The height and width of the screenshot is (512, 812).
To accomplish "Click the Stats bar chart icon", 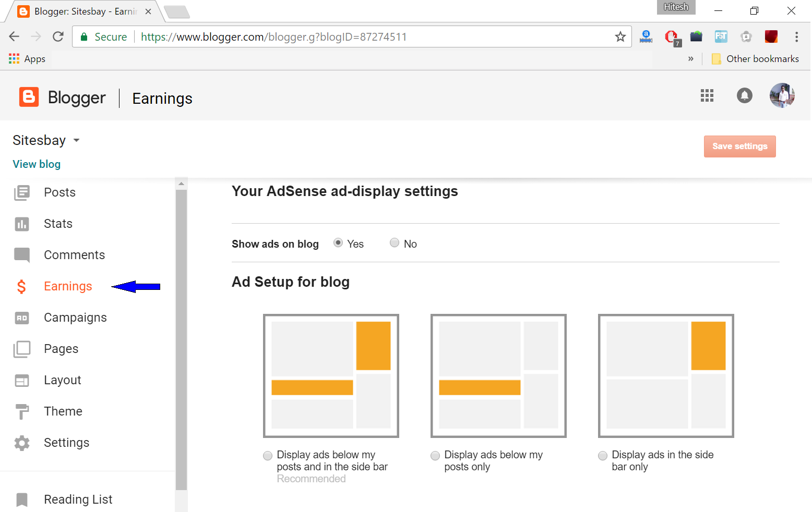I will click(22, 224).
